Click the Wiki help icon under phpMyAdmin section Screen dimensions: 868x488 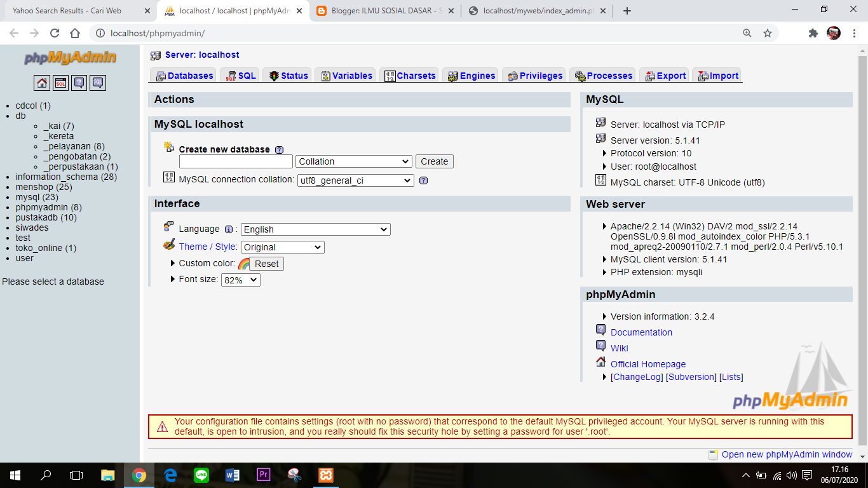tap(601, 346)
